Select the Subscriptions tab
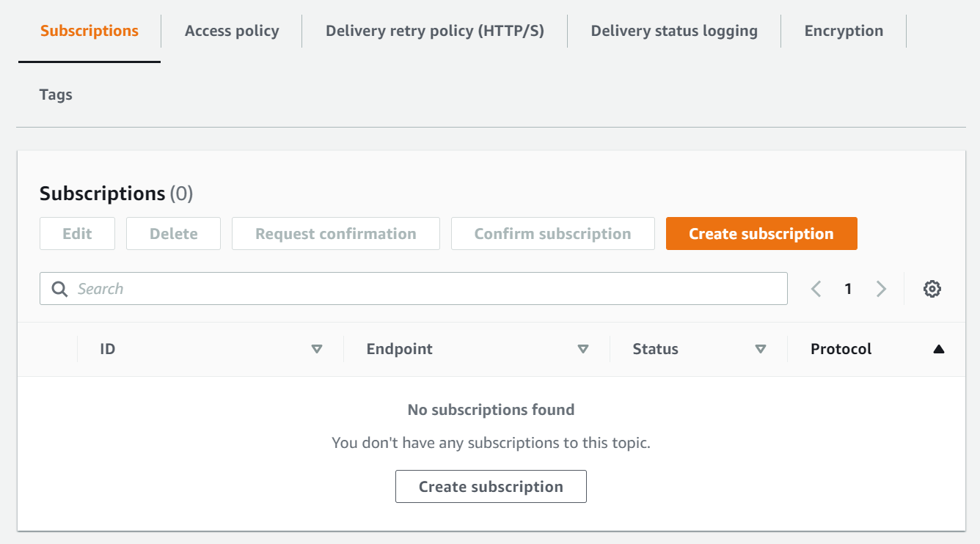 89,31
